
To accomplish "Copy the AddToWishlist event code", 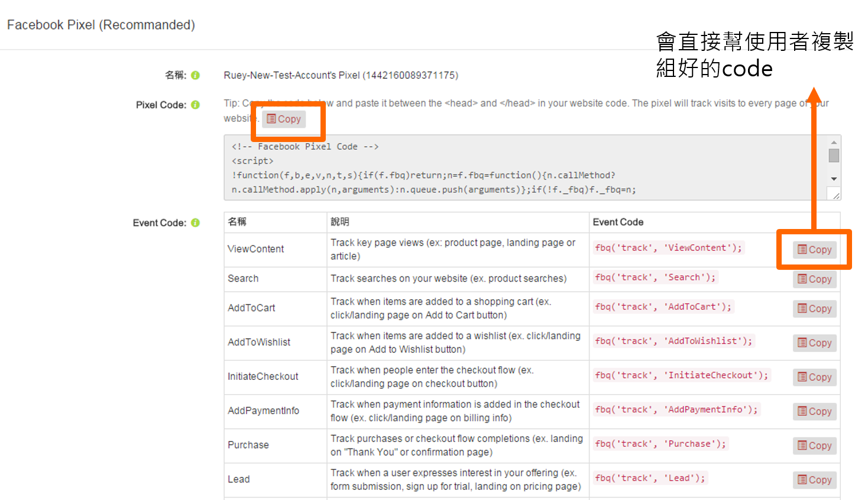I will [x=814, y=343].
